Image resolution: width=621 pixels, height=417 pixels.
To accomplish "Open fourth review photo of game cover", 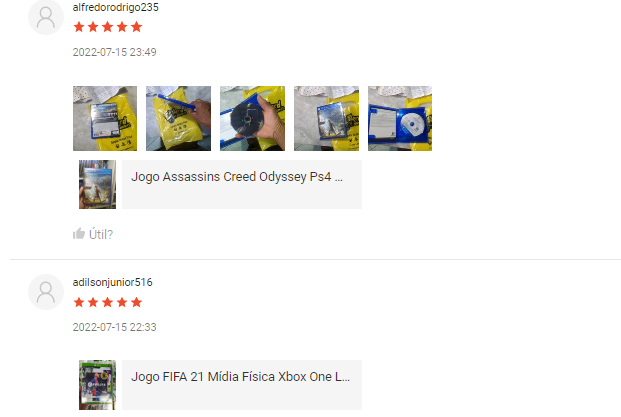I will 326,118.
